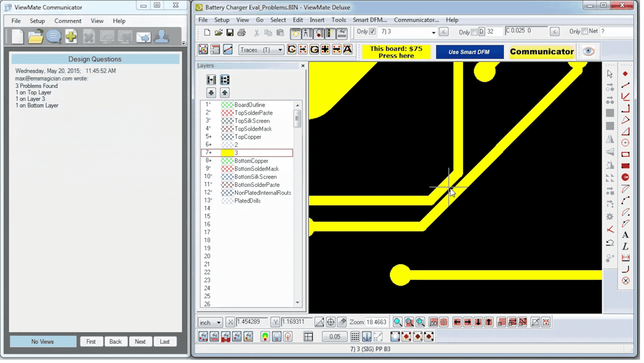Screen dimensions: 644x363
Task: Click the 'G' icon in the Traces toolbar
Action: tap(315, 49)
